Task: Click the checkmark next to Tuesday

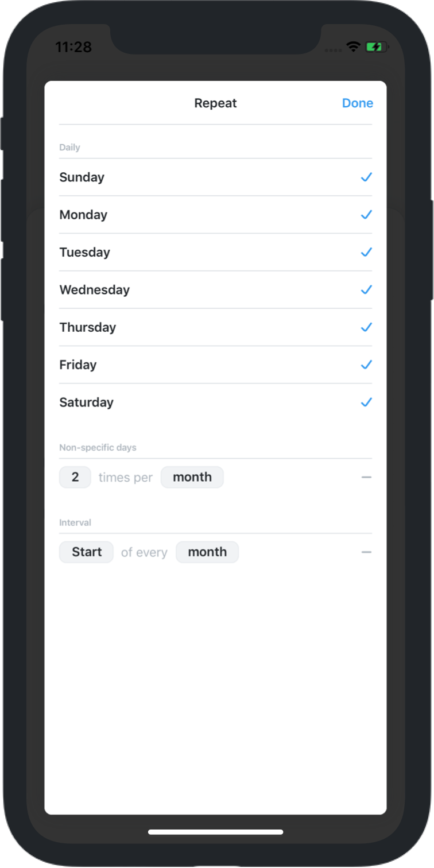Action: (366, 252)
